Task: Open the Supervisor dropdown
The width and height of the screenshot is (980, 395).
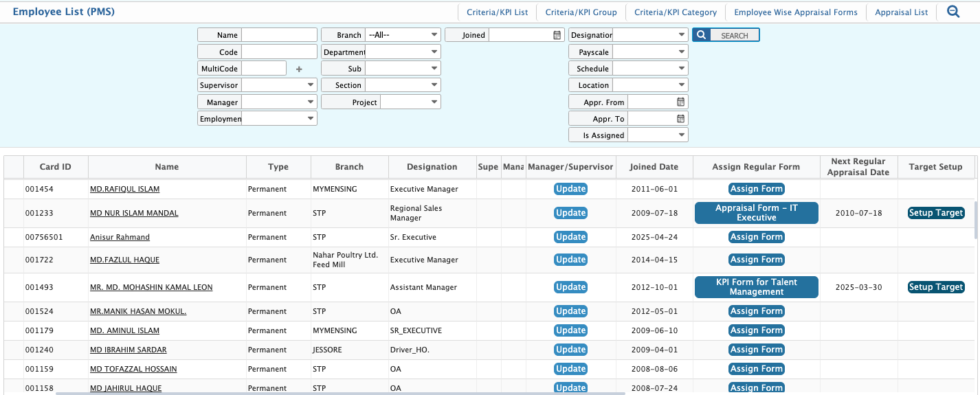Action: click(x=279, y=85)
